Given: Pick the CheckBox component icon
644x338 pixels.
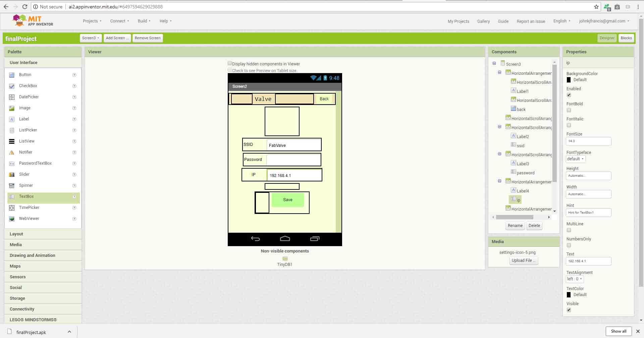Looking at the screenshot, I should pos(12,86).
